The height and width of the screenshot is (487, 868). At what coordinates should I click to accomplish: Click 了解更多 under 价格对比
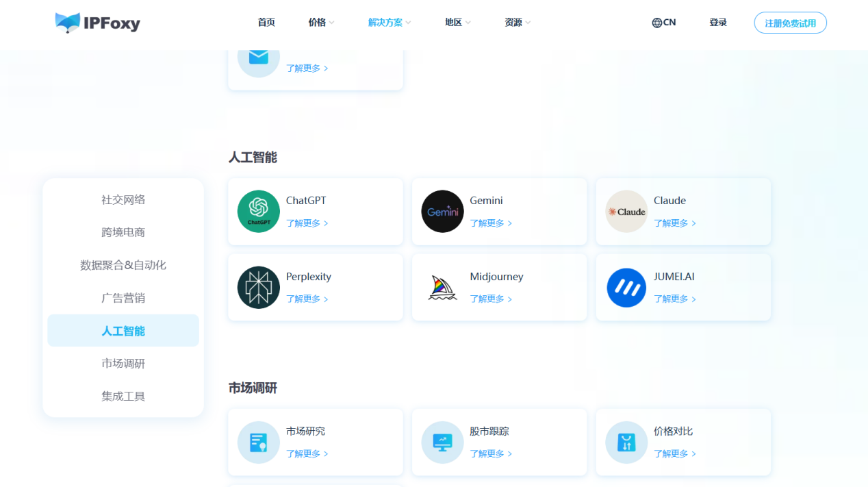[675, 454]
